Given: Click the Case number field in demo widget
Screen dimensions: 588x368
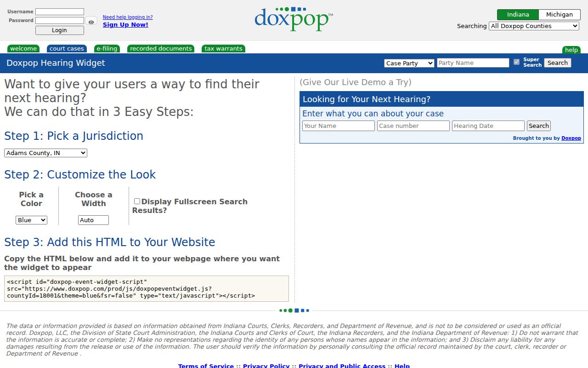Looking at the screenshot, I should point(413,126).
